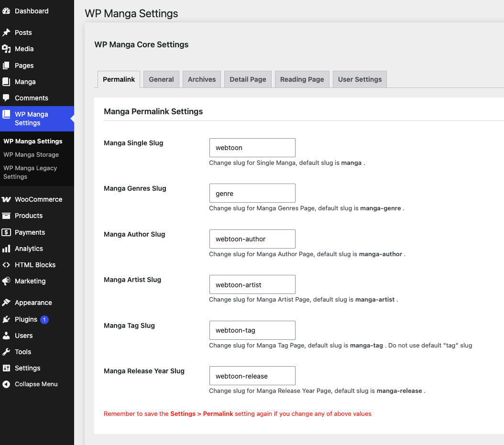Viewport: 504px width, 445px height.
Task: Open the Detail Page tab
Action: 248,79
